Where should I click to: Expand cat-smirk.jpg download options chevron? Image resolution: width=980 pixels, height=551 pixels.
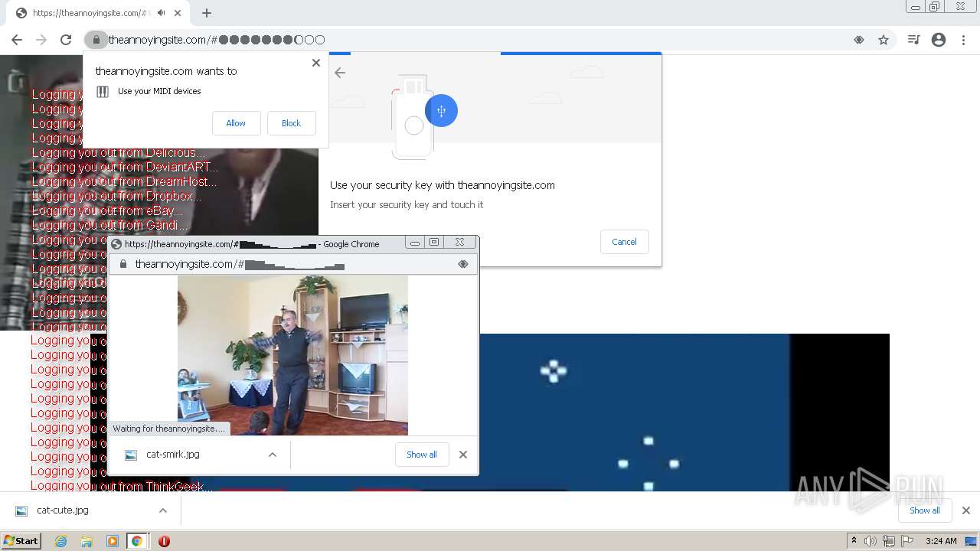272,455
